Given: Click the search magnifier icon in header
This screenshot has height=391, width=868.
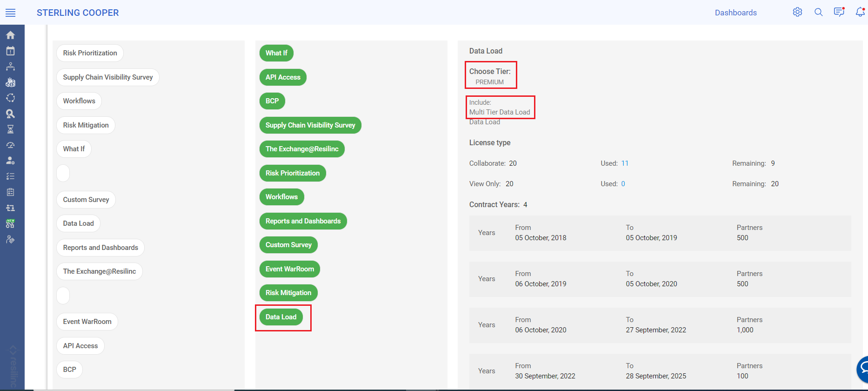Looking at the screenshot, I should click(x=818, y=12).
